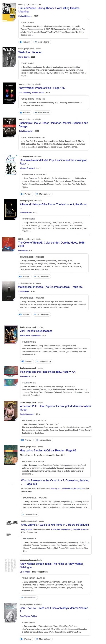The width and height of the screenshot is (106, 644).
Task: Click Preview under Andy Warhol, Prince of Pop
Action: (25, 113)
